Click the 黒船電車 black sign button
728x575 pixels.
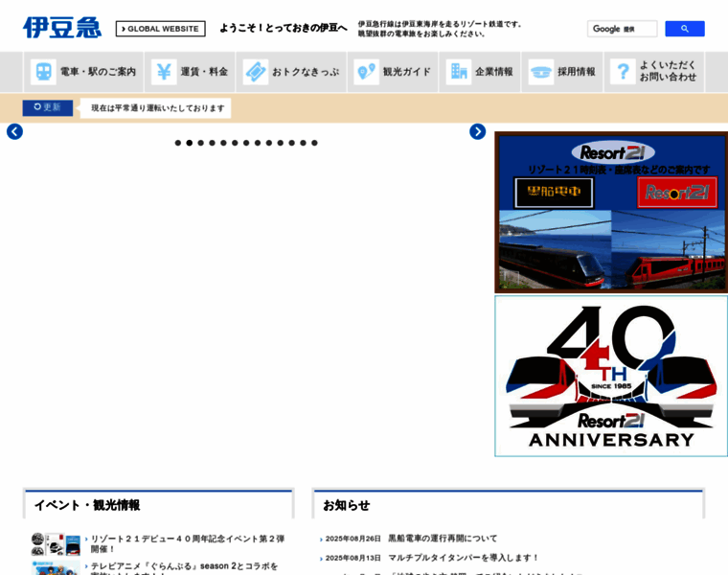[x=554, y=192]
